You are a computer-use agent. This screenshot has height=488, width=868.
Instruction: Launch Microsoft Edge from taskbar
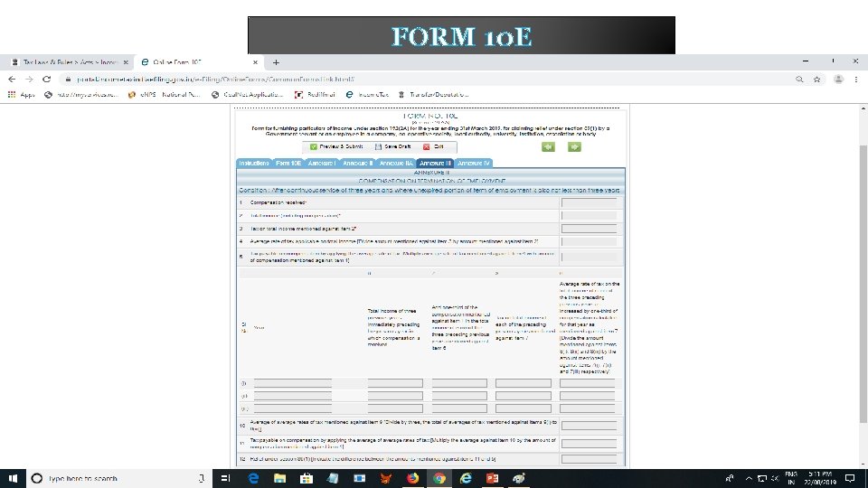[253, 478]
